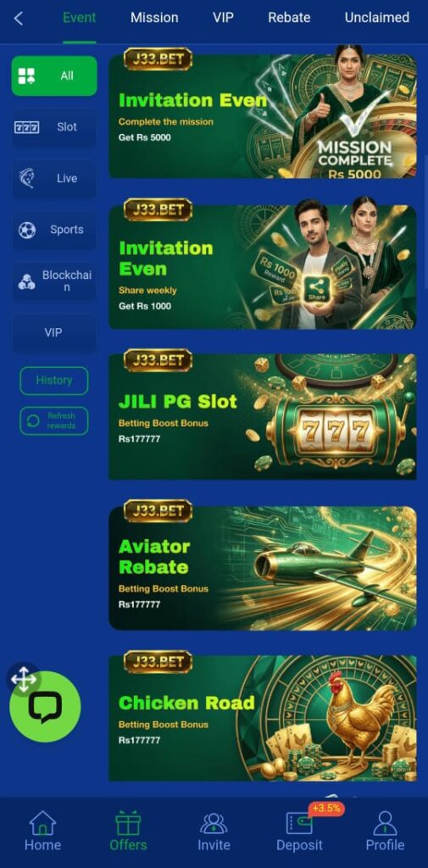Select the Sports soccer ball category

click(54, 230)
